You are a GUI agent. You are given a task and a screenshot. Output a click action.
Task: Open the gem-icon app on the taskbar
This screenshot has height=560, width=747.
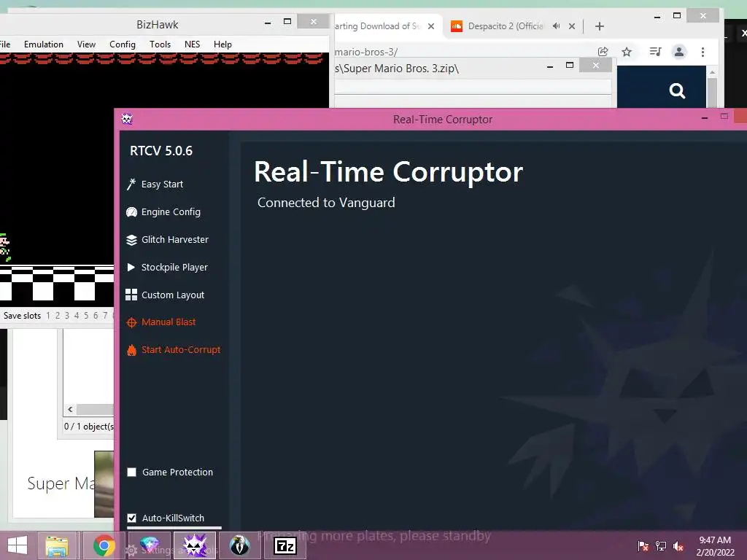149,545
